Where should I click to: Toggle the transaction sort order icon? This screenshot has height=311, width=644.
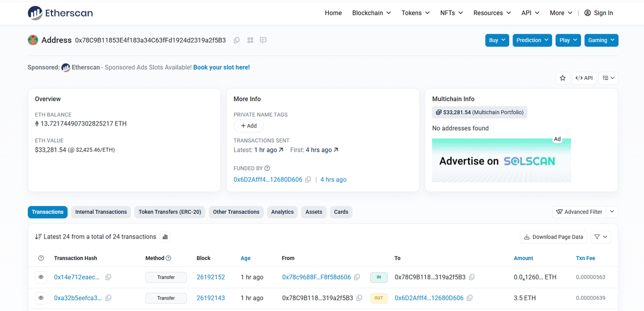[x=38, y=237]
